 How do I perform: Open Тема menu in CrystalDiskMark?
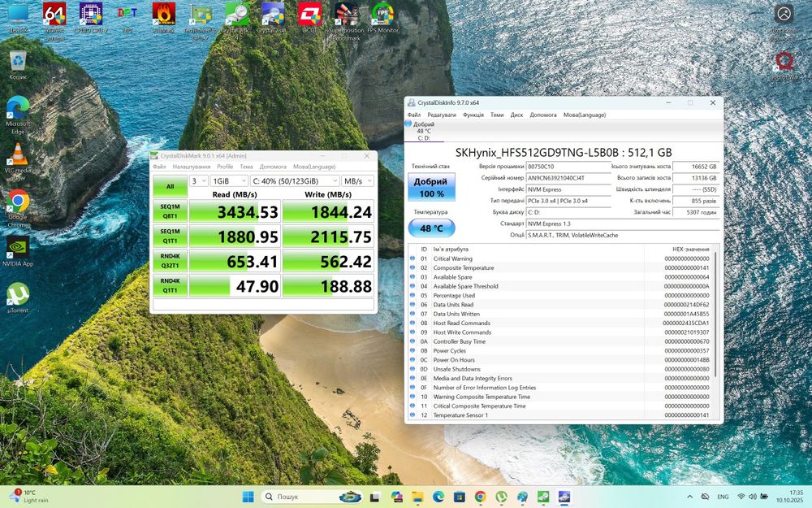click(247, 167)
